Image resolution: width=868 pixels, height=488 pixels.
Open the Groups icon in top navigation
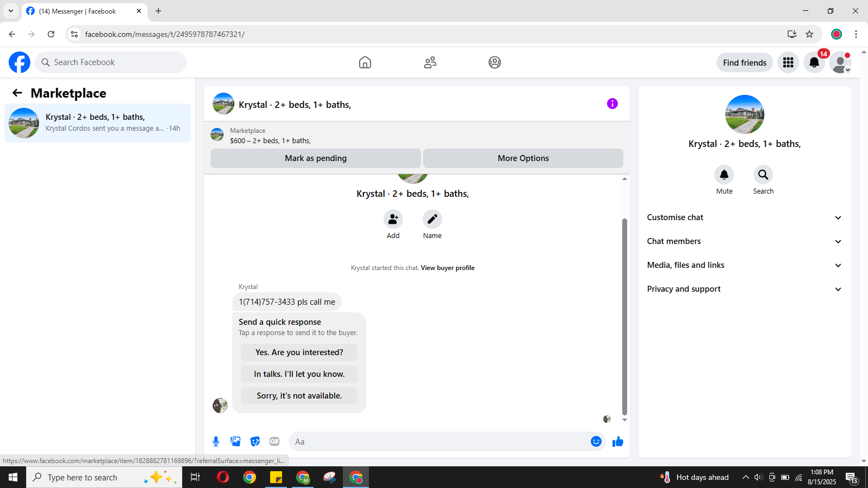click(x=495, y=62)
